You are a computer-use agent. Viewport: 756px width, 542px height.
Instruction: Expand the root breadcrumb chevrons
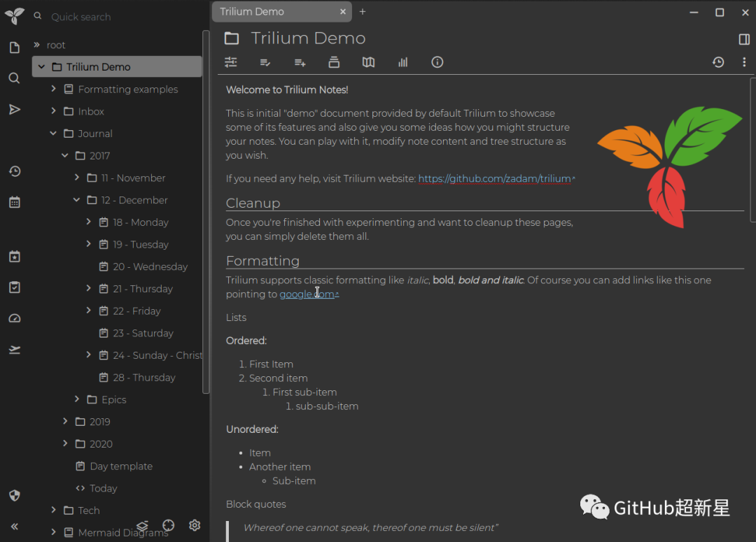[x=36, y=44]
